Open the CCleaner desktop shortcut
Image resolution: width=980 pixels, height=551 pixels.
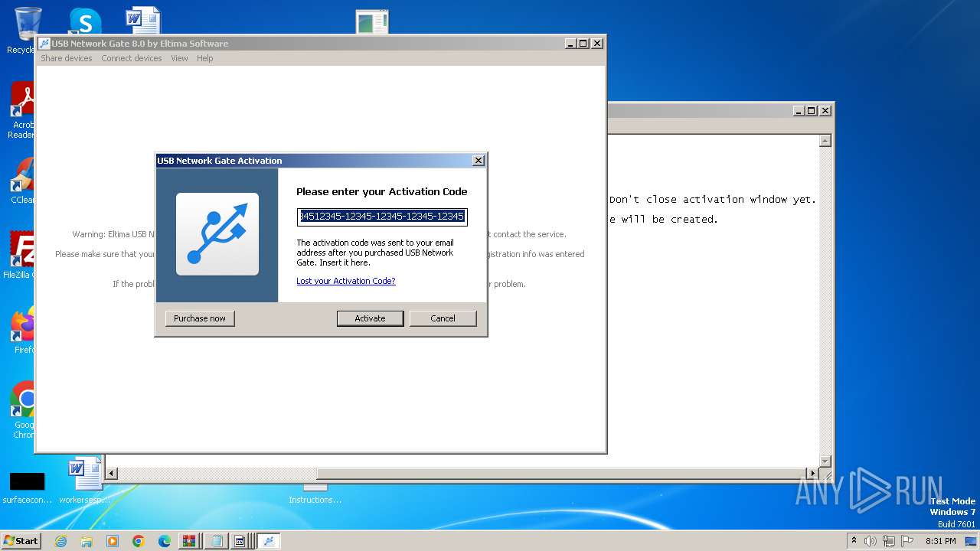23,181
